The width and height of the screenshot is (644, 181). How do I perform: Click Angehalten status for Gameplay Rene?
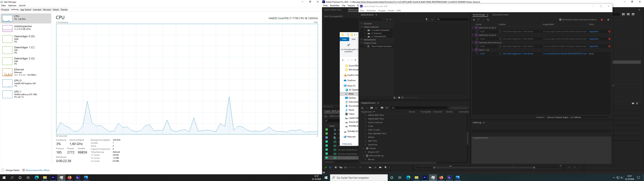pos(594,46)
